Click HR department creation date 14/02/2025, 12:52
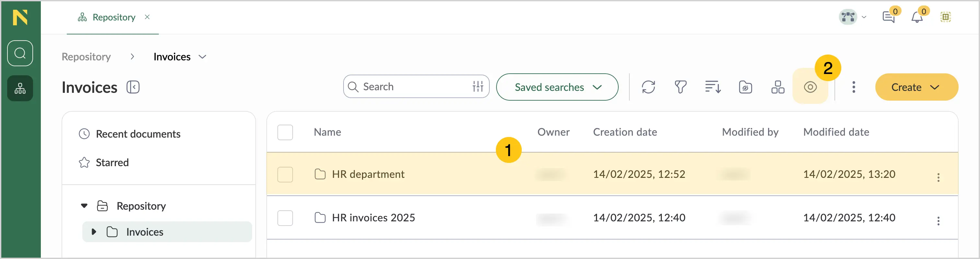The width and height of the screenshot is (980, 259). pos(639,174)
